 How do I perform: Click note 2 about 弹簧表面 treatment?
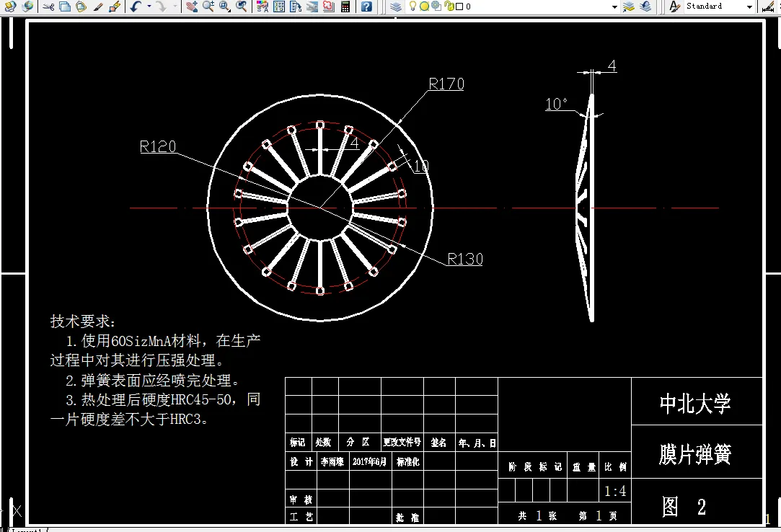(153, 381)
